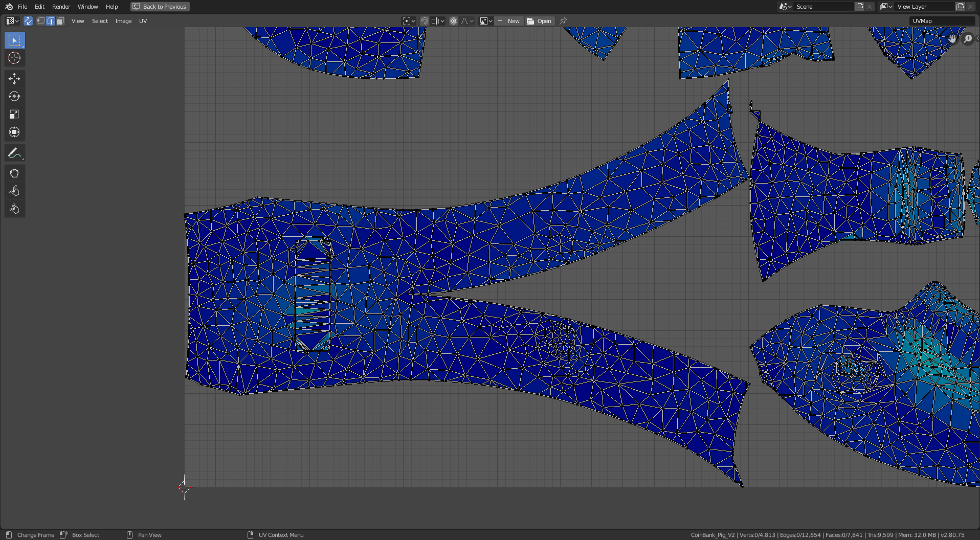Click the pan hand gizmo in the viewport
Image resolution: width=980 pixels, height=540 pixels.
(952, 39)
